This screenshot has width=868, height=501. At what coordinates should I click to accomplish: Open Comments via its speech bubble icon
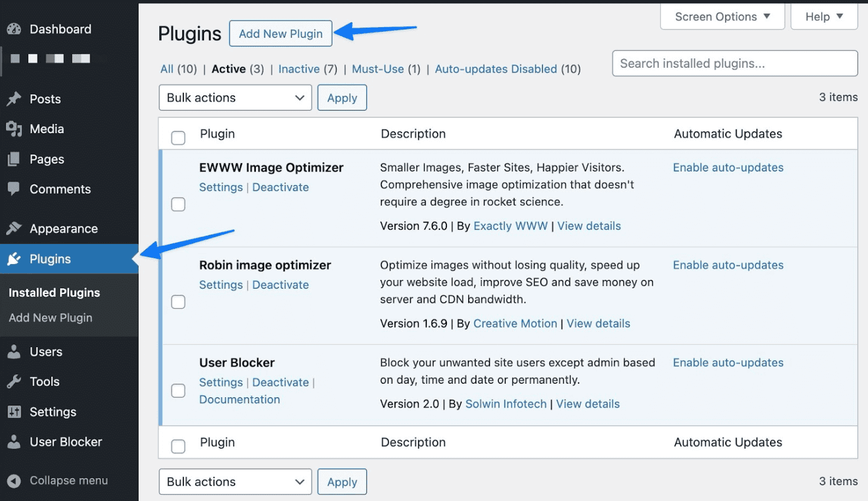point(15,189)
